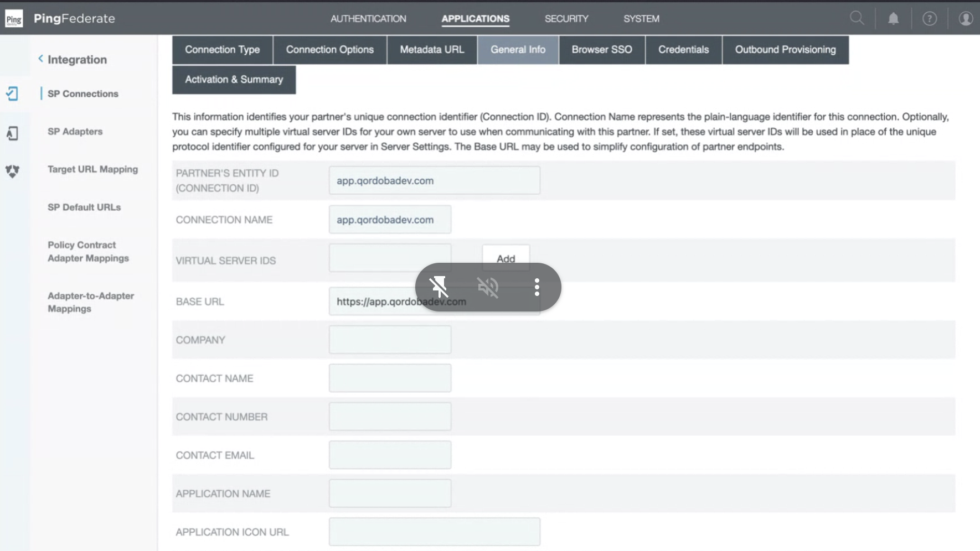Switch to the Browser SSO tab
Image resolution: width=980 pixels, height=551 pixels.
[x=602, y=50]
